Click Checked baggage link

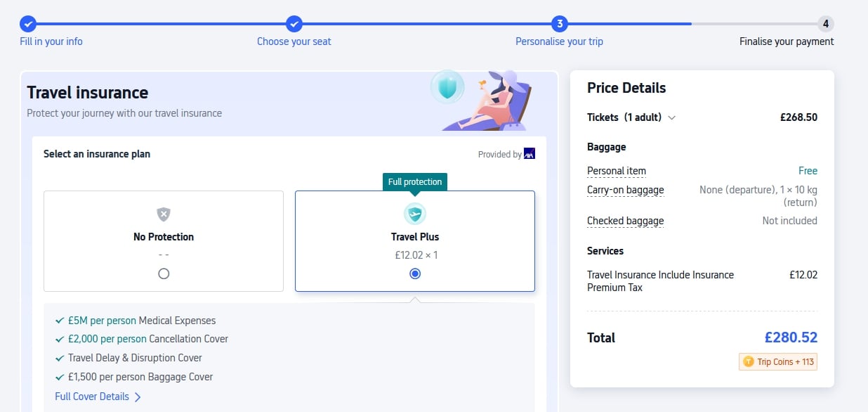coord(625,221)
